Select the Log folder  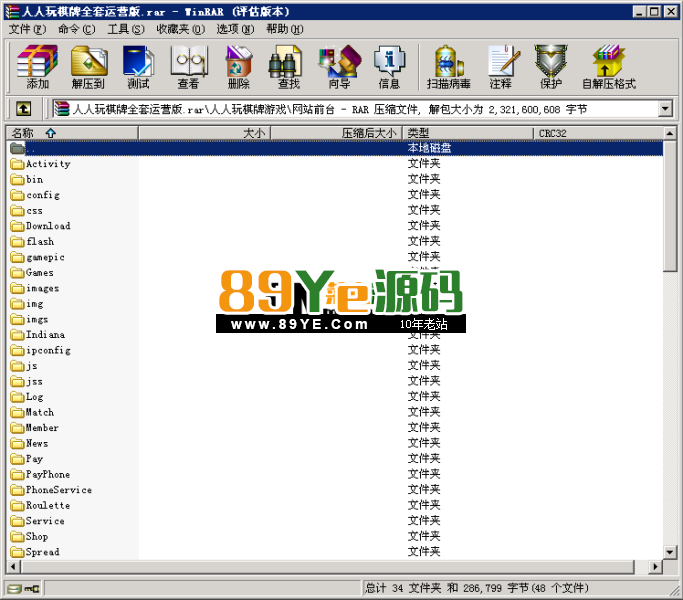coord(27,397)
